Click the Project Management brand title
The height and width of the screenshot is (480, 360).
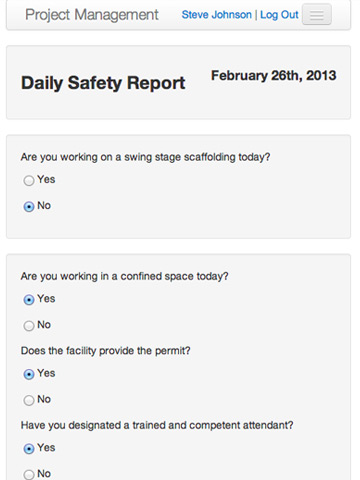tap(92, 15)
